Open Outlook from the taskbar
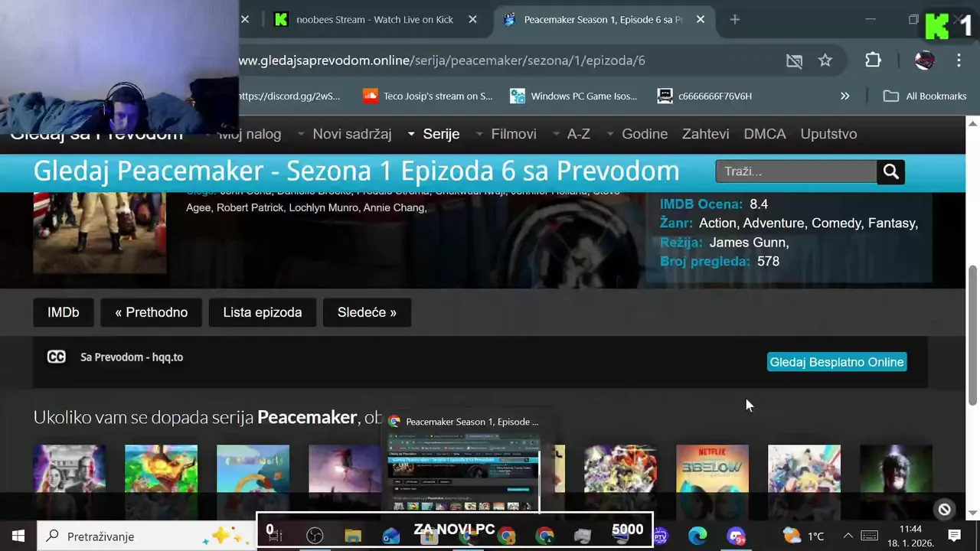Image resolution: width=980 pixels, height=551 pixels. (x=390, y=536)
